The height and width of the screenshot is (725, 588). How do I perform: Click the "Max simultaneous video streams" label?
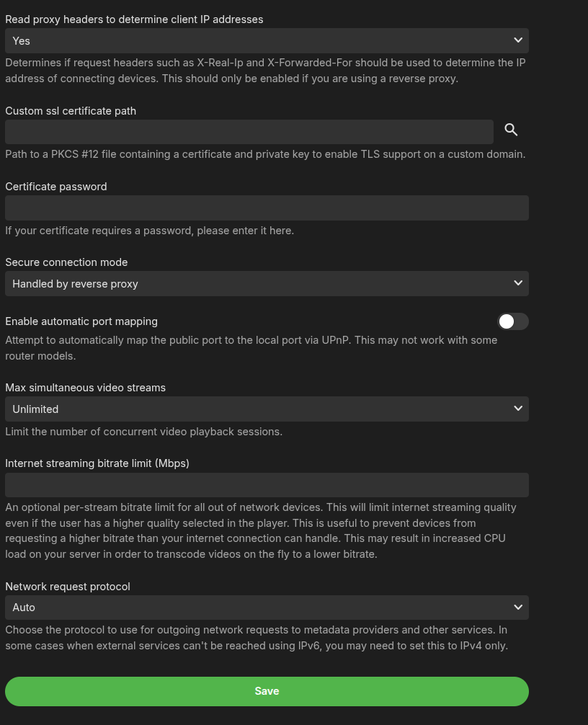[x=85, y=388]
